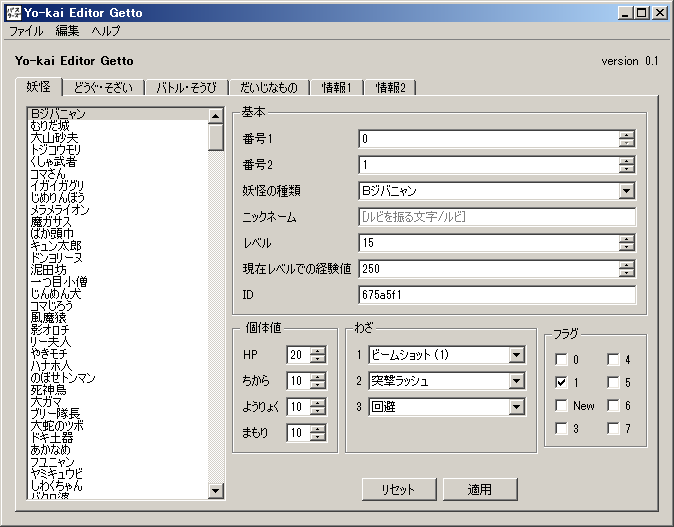
Task: Select 泥田坊 in the list
Action: pyautogui.click(x=118, y=270)
